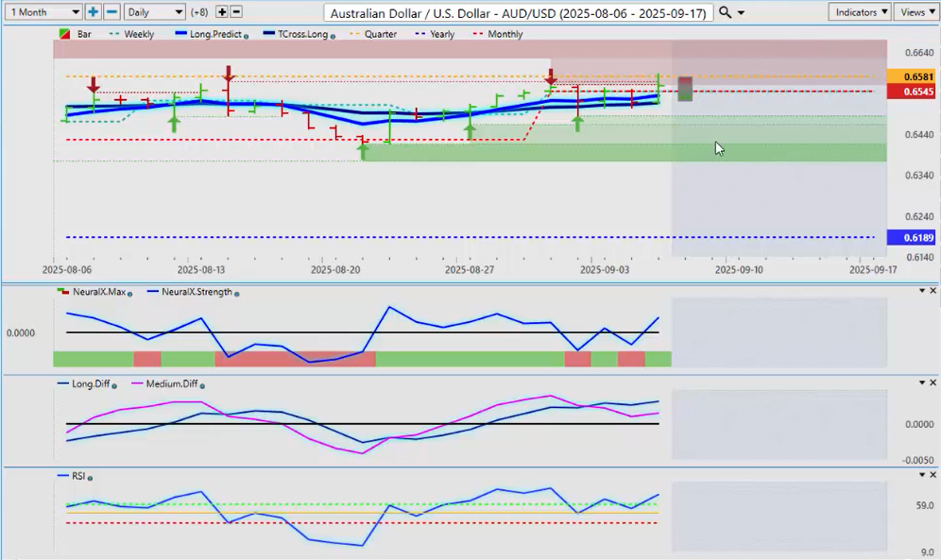This screenshot has height=560, width=941.
Task: Close the Long.Diff indicator panel
Action: point(933,383)
